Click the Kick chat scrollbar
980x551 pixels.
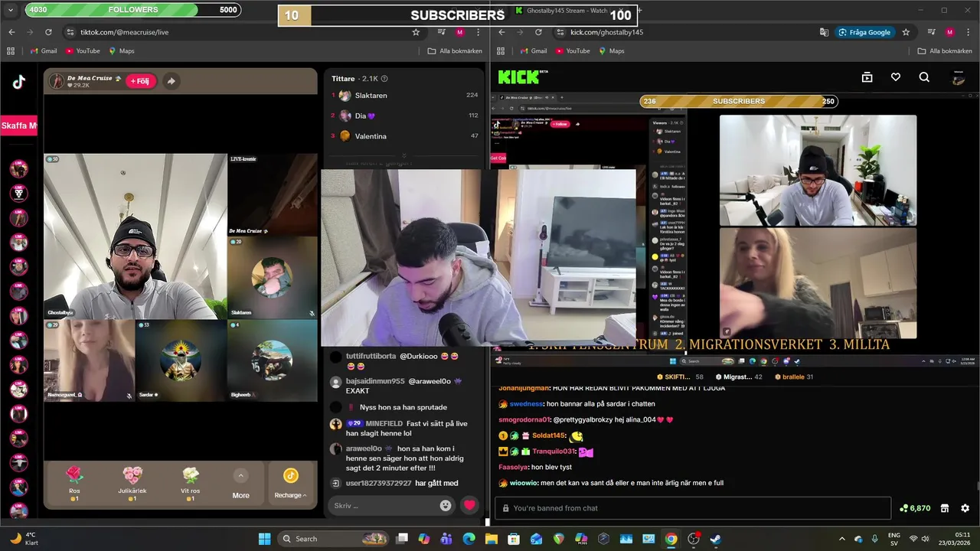pyautogui.click(x=976, y=485)
